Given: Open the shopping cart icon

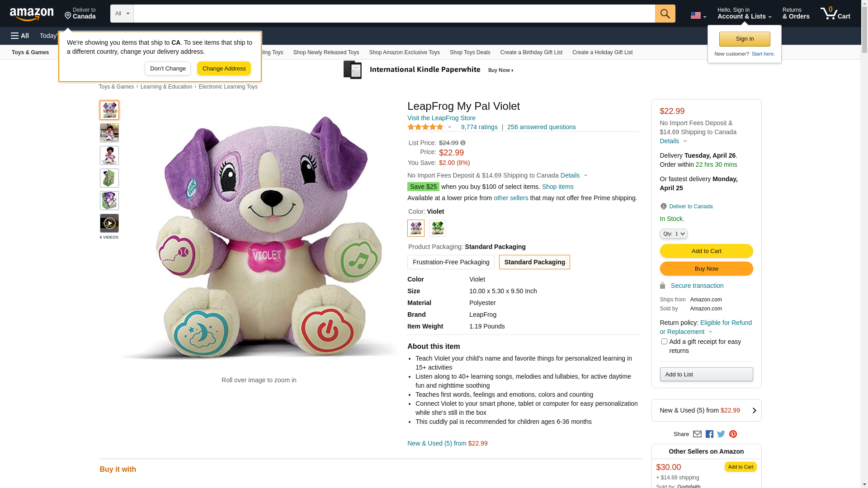Looking at the screenshot, I should click(835, 14).
